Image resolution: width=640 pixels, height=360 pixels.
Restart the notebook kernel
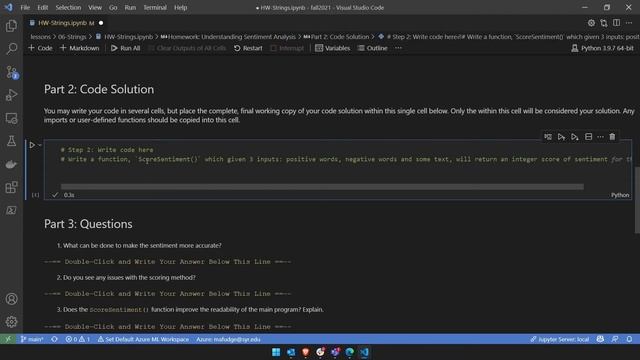tap(248, 48)
